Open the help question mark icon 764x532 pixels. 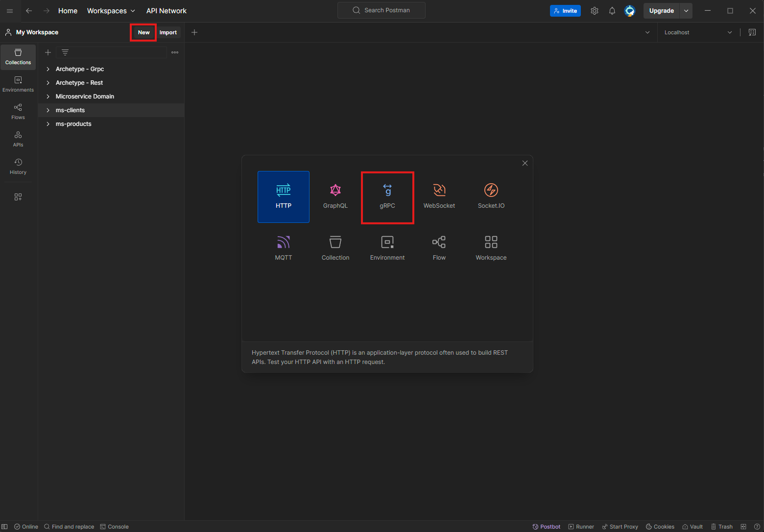tap(757, 527)
